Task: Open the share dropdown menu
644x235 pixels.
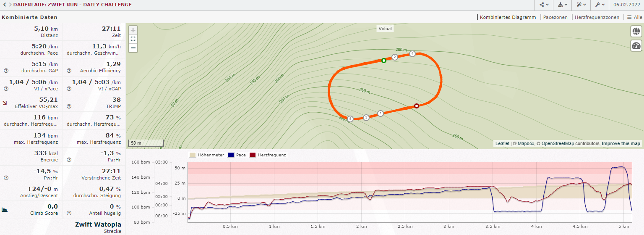Action: coord(544,5)
